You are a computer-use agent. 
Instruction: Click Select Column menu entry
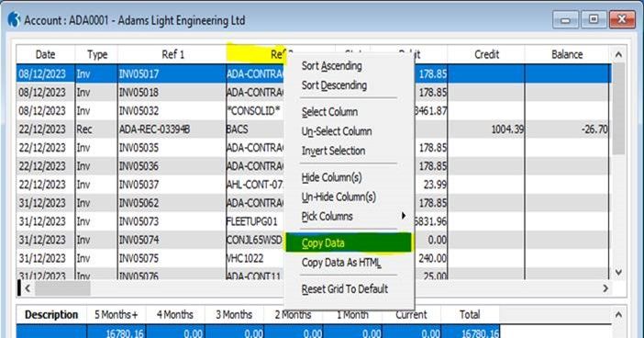point(329,112)
